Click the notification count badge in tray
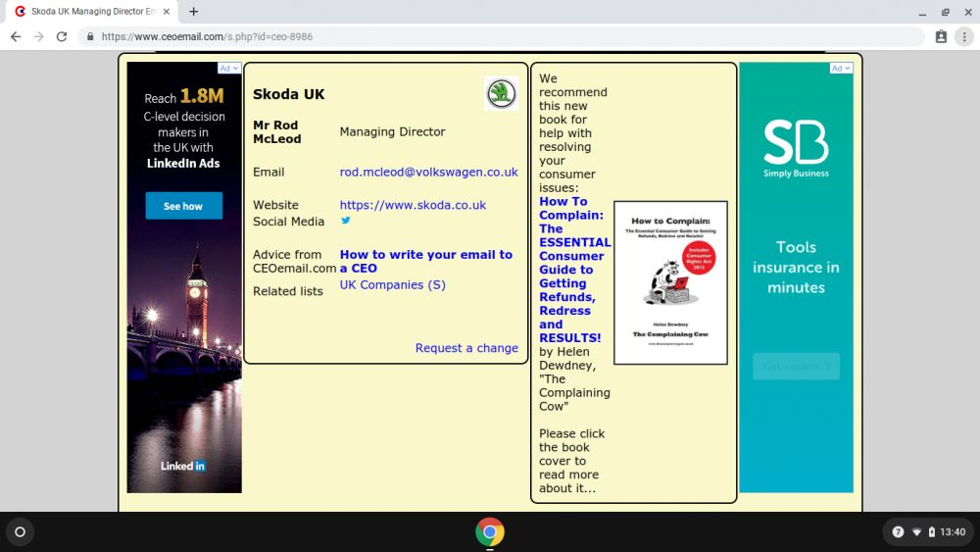The height and width of the screenshot is (552, 980). coord(898,532)
